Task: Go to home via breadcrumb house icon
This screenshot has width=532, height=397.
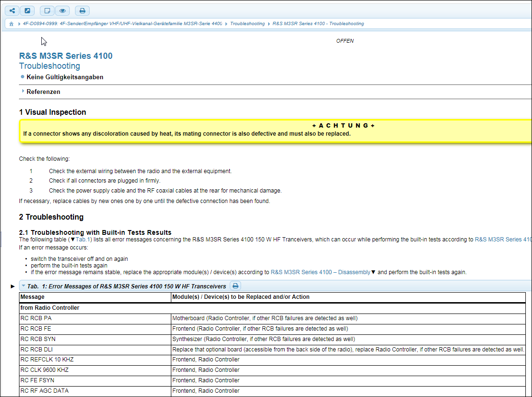Action: (x=11, y=24)
